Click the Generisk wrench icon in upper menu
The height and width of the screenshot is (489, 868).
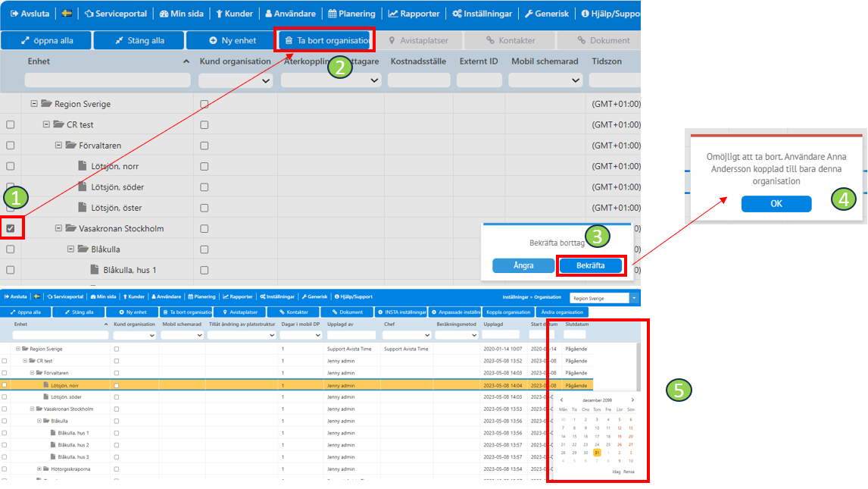[529, 14]
